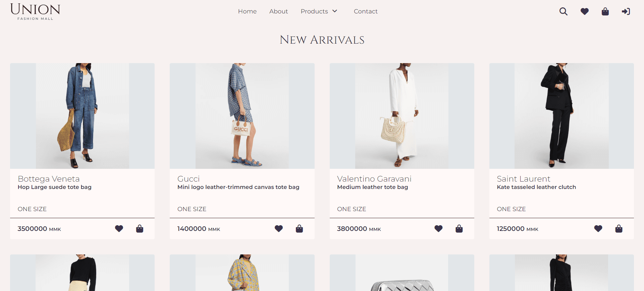Add Saint Laurent clutch to wishlist

coord(598,229)
